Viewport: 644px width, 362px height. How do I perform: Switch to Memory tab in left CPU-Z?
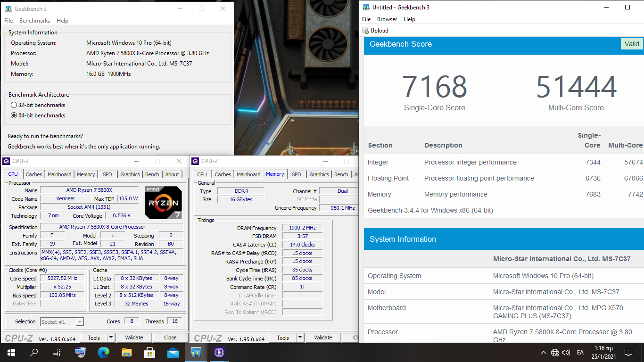86,174
